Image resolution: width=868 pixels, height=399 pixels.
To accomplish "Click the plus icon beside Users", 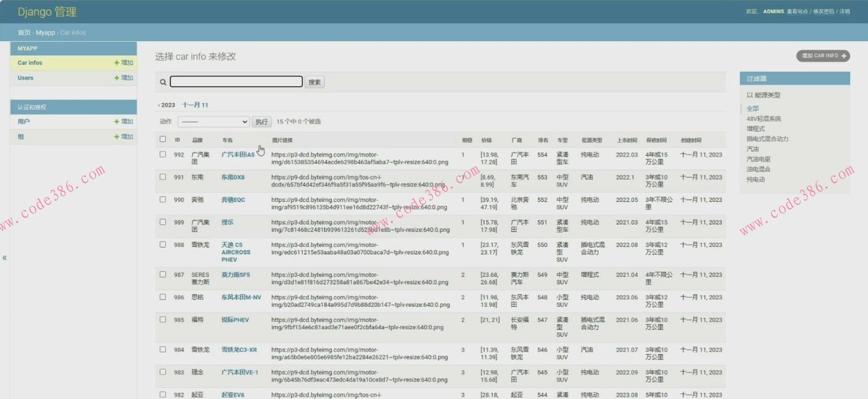I will tap(117, 78).
